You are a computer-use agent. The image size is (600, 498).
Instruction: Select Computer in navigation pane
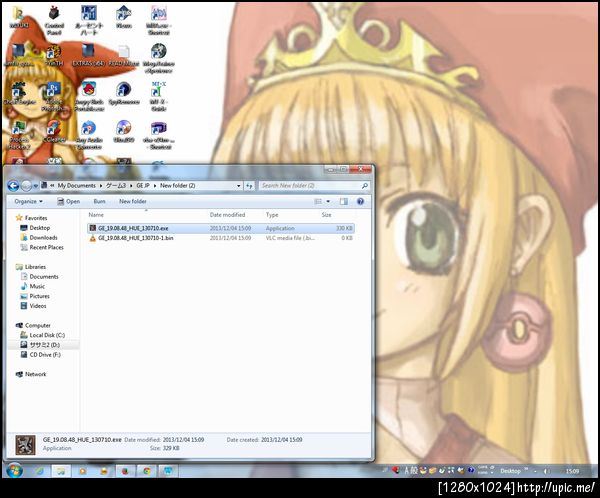[33, 325]
